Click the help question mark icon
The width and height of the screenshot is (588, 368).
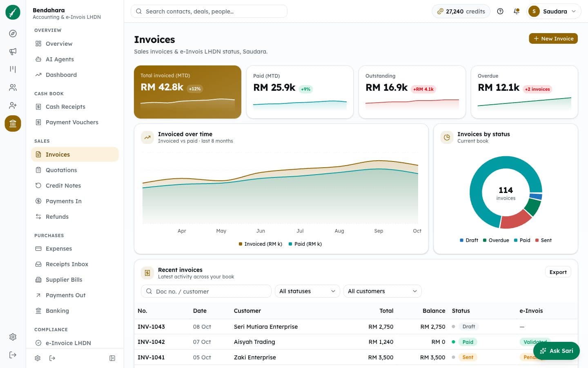click(500, 11)
